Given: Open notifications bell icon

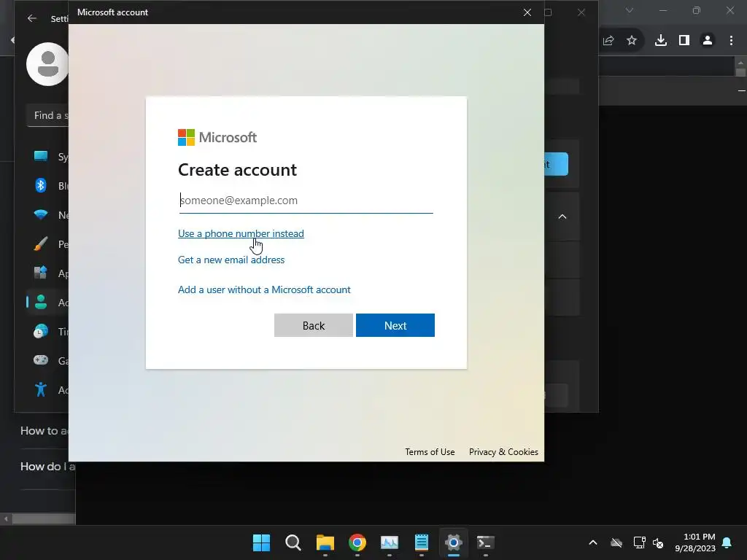Looking at the screenshot, I should 727,542.
